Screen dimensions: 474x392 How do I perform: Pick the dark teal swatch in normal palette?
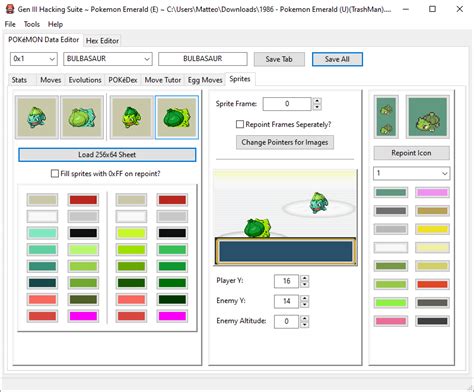click(42, 283)
